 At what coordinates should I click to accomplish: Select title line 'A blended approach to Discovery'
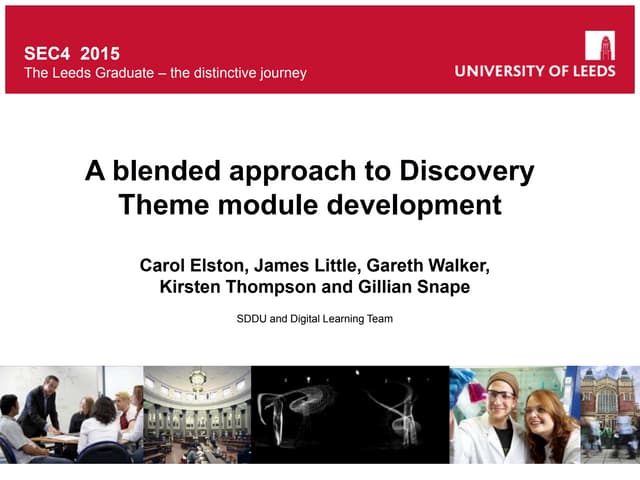click(x=310, y=171)
